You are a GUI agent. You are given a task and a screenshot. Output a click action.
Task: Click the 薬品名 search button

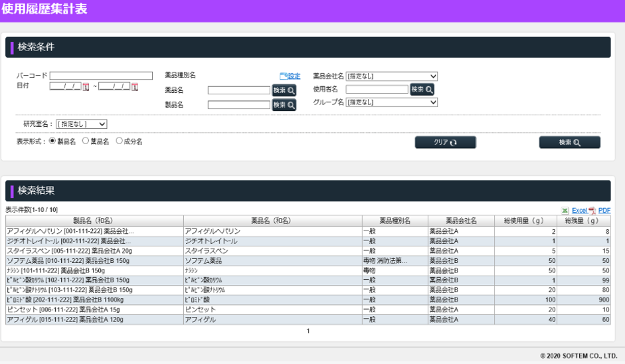[284, 90]
